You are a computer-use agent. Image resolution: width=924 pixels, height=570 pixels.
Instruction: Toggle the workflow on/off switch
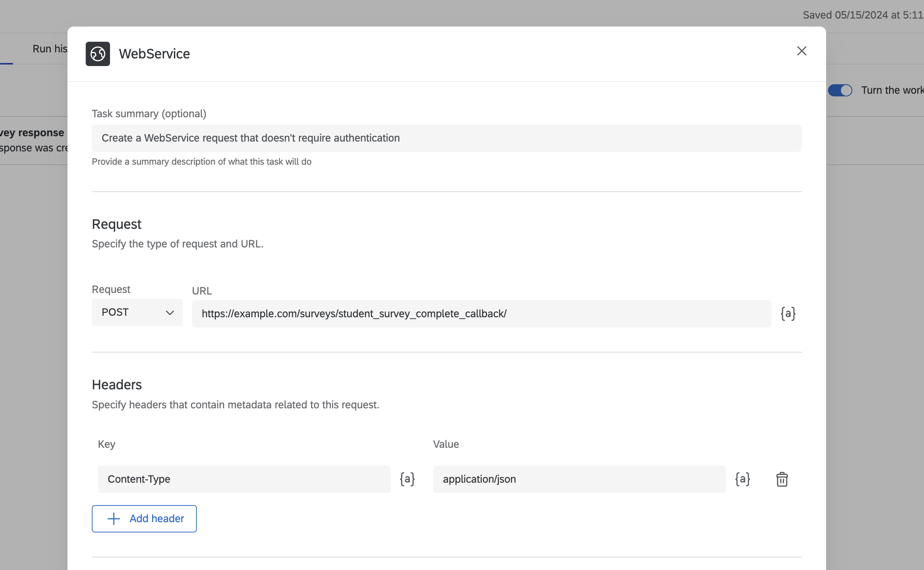coord(840,90)
